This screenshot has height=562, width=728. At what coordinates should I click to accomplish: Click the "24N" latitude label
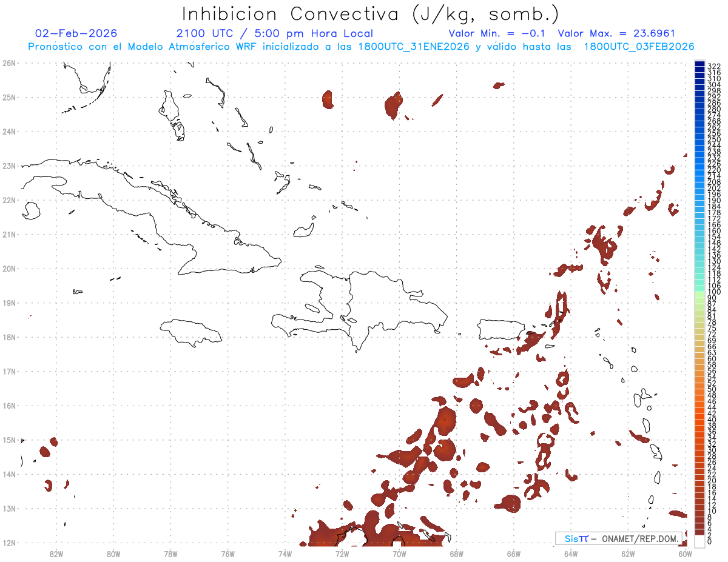pyautogui.click(x=8, y=132)
